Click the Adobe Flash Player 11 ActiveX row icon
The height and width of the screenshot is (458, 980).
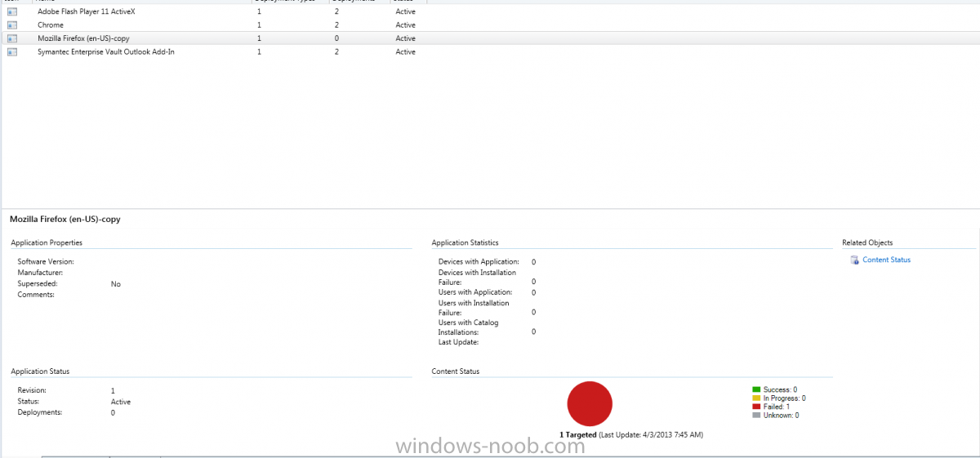[x=12, y=12]
